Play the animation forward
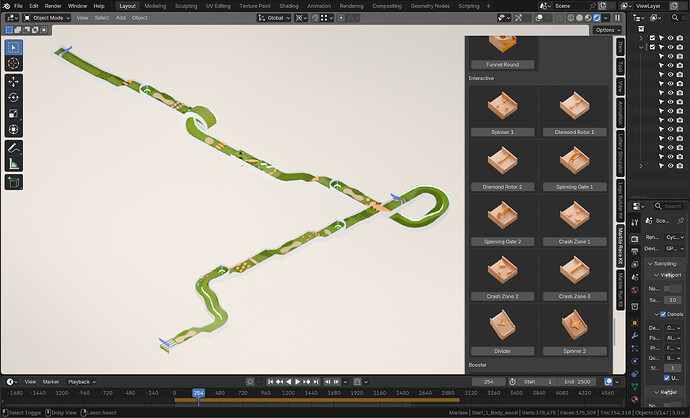 coord(297,382)
